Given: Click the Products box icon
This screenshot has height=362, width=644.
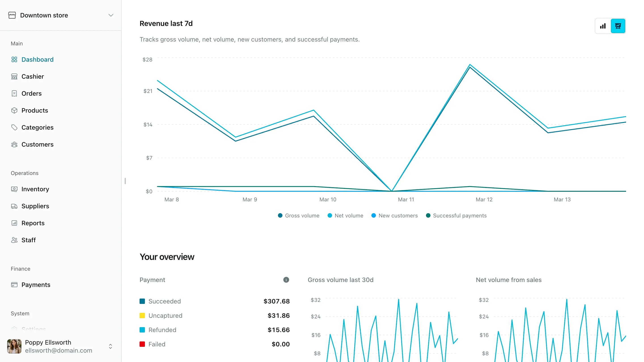Looking at the screenshot, I should (x=14, y=110).
